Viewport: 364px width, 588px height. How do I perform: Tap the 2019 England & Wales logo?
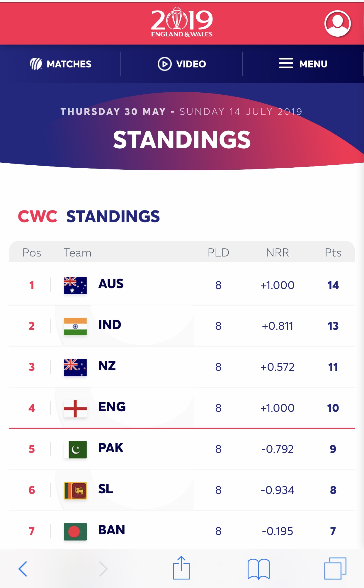click(x=182, y=23)
